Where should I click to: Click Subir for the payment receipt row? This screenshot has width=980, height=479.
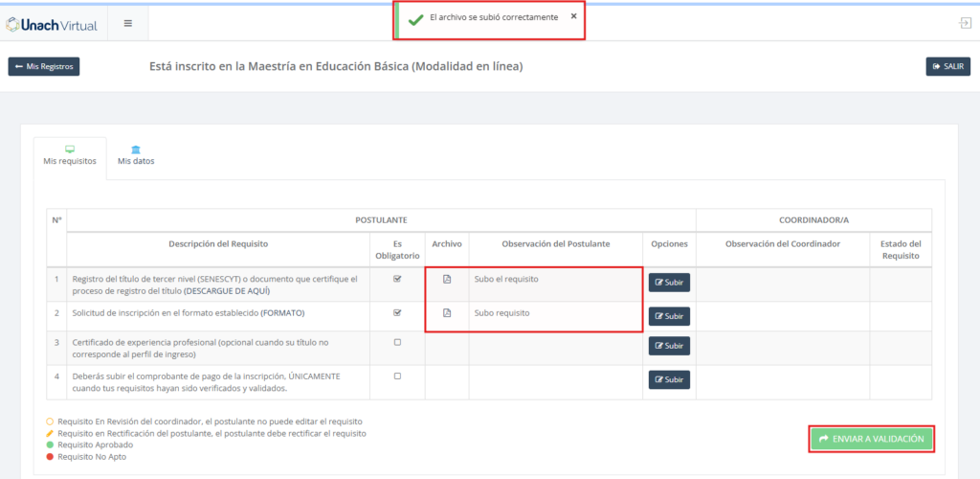[669, 380]
